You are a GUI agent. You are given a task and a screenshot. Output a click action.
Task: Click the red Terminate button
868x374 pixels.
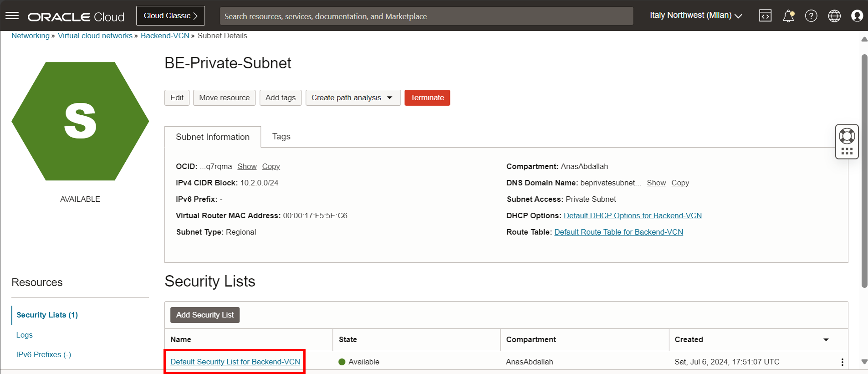(x=427, y=97)
